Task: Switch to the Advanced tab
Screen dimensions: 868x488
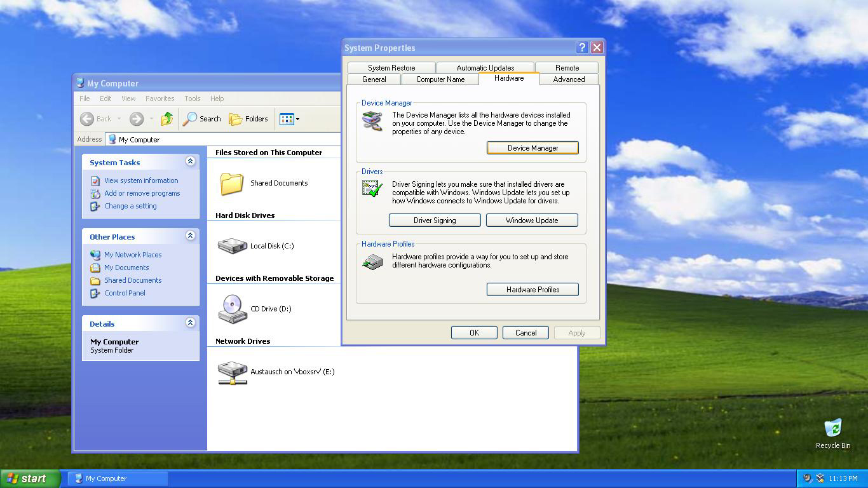Action: 569,79
